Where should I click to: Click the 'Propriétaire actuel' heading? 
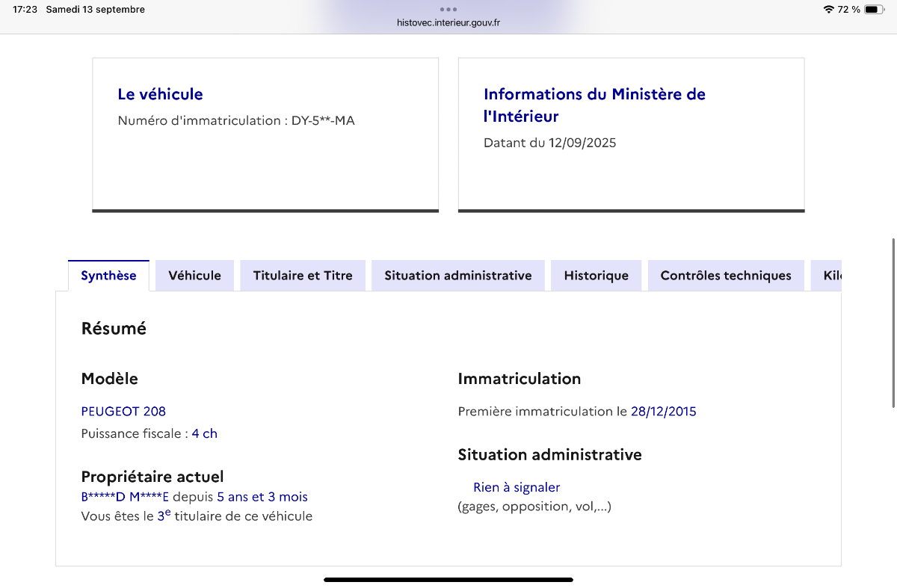(x=152, y=477)
